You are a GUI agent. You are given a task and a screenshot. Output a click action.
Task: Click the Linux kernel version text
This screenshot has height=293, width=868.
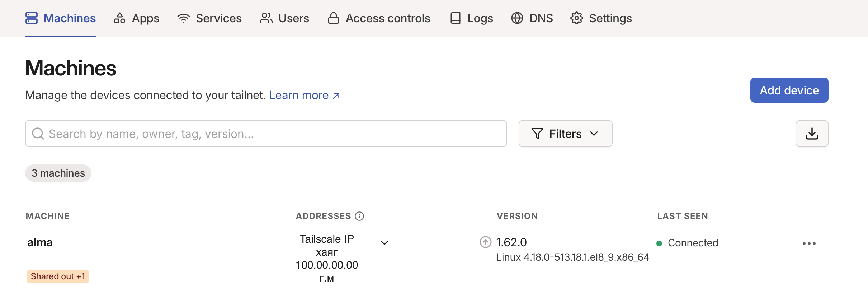point(573,257)
